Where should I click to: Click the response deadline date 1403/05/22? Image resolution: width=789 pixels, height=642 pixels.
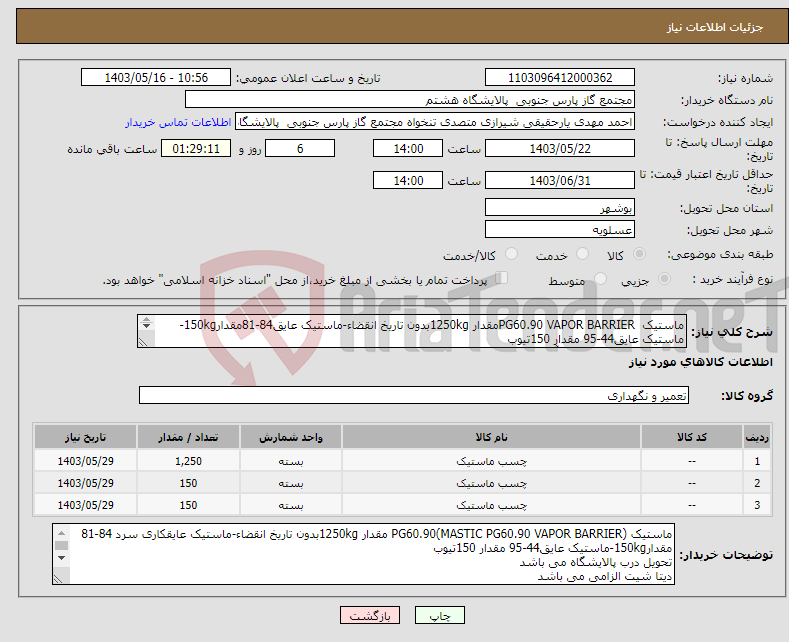point(560,148)
